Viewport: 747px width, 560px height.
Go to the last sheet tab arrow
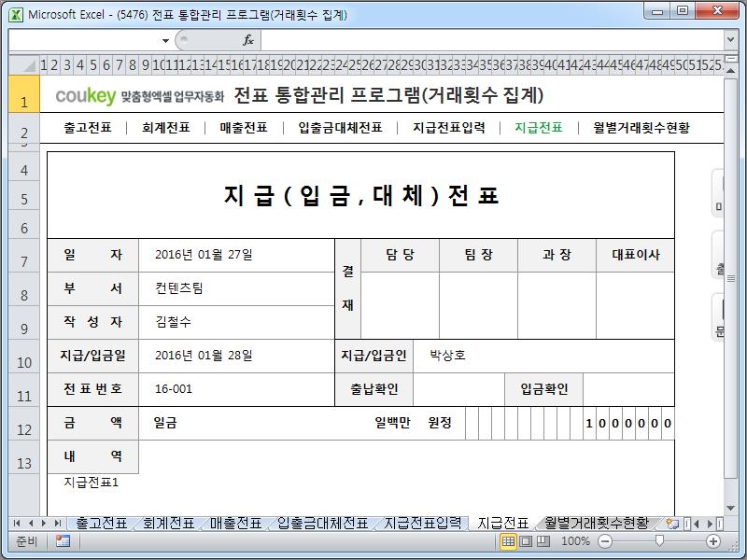pyautogui.click(x=58, y=524)
